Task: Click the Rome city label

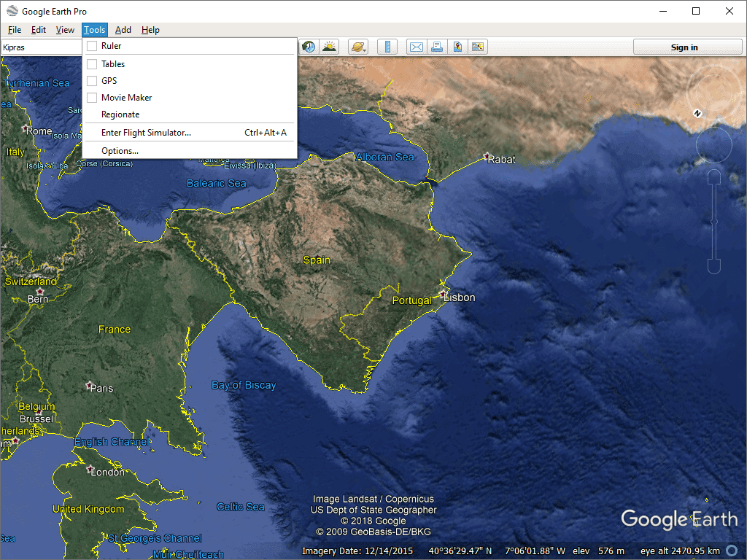Action: (39, 131)
